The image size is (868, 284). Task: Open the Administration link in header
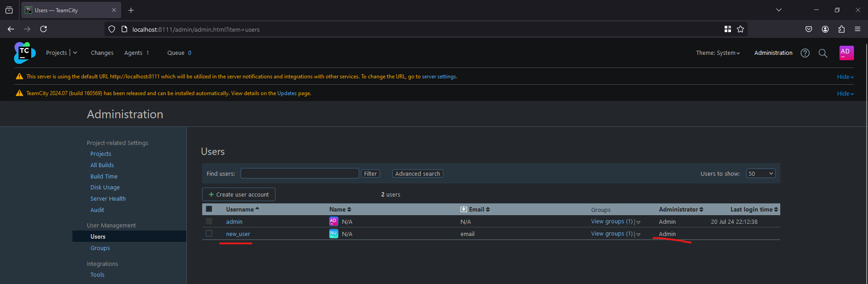point(773,53)
